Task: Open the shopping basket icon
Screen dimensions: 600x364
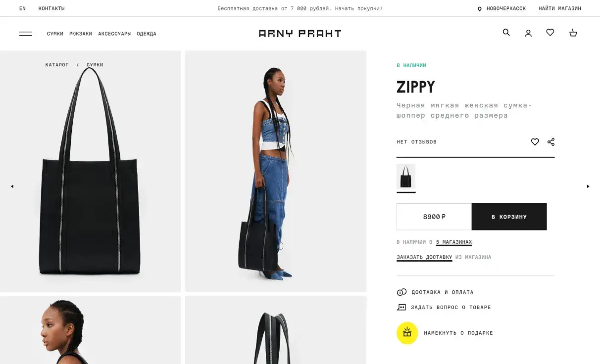Action: tap(573, 33)
